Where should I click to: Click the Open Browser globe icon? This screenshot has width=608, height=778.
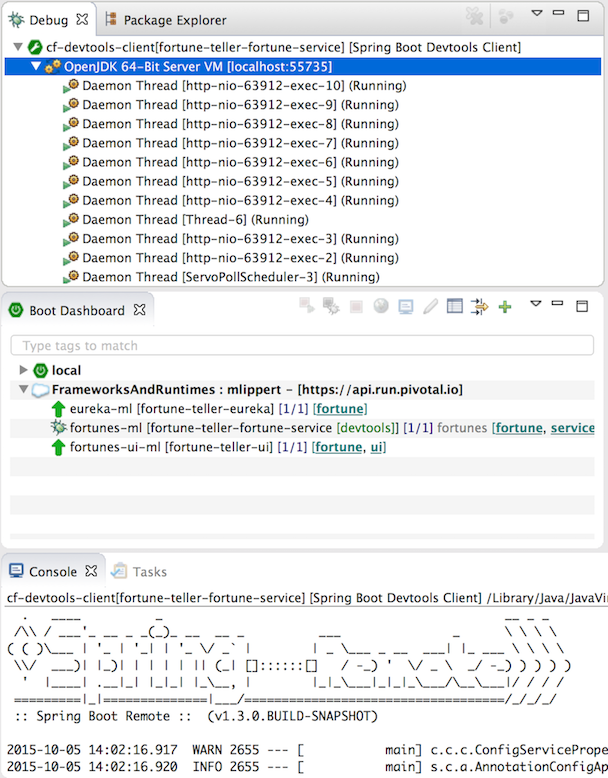pos(381,307)
